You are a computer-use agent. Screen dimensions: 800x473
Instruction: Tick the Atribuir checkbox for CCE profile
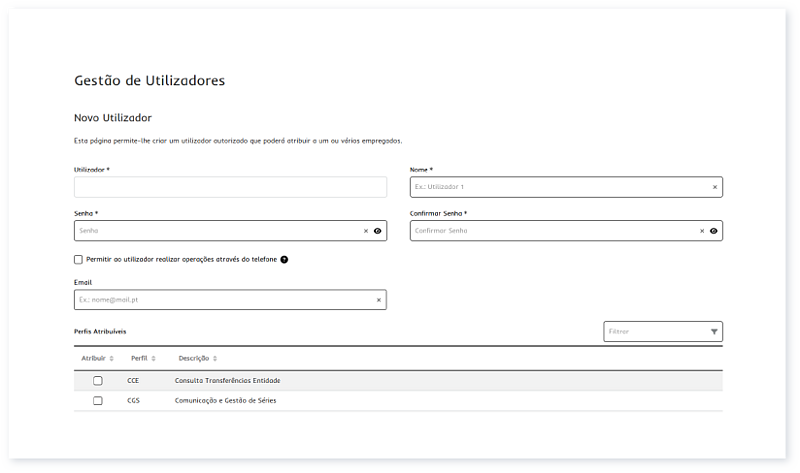[98, 381]
